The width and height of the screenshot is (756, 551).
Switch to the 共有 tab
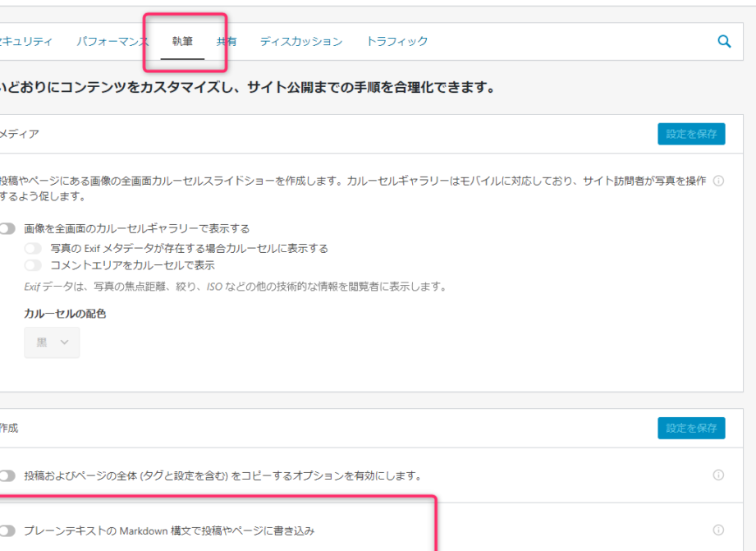227,40
